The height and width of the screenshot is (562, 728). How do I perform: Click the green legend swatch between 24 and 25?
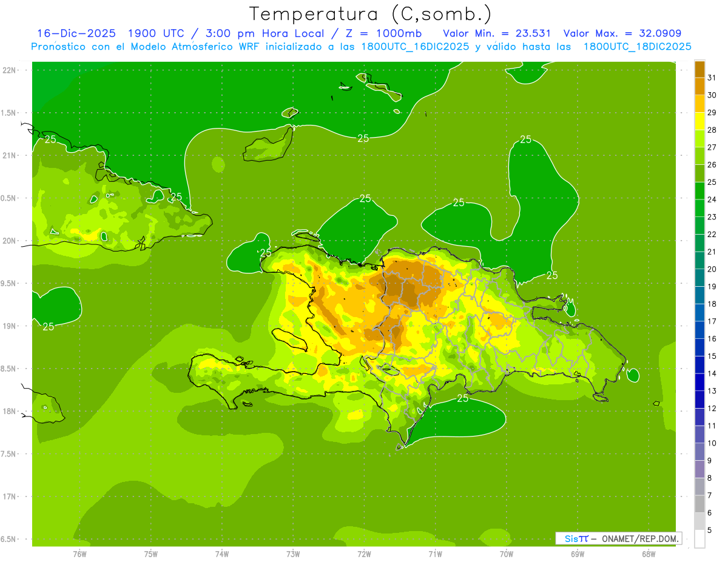click(x=699, y=191)
